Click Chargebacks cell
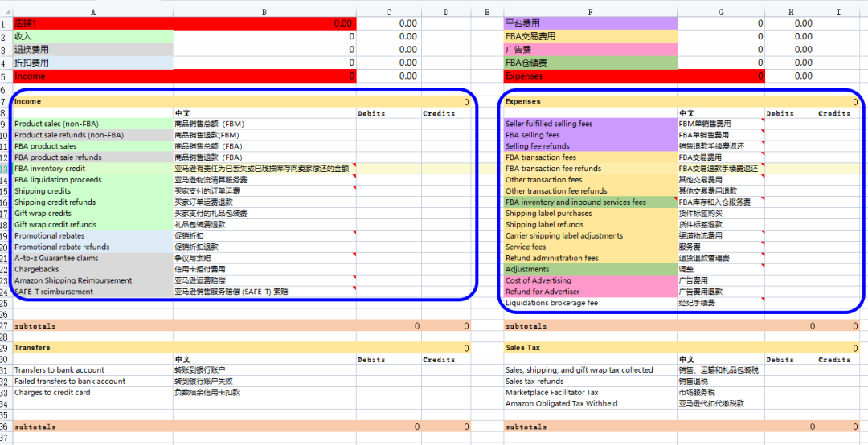 pos(93,270)
